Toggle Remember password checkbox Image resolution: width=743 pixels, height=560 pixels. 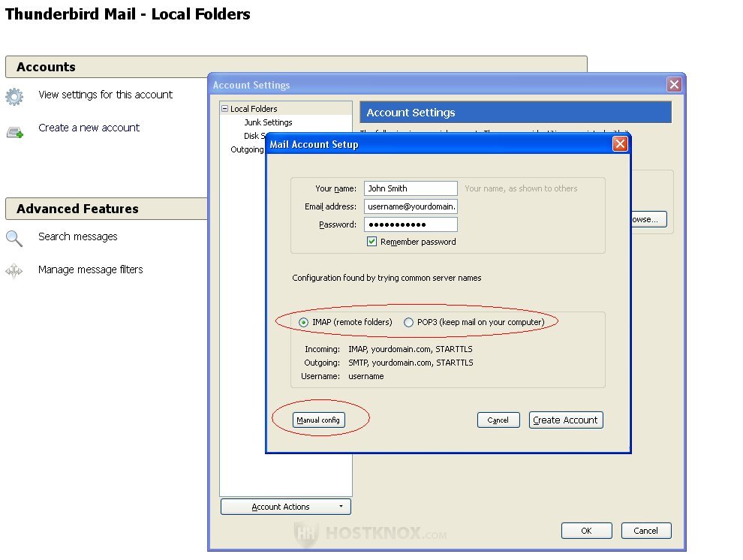(372, 242)
